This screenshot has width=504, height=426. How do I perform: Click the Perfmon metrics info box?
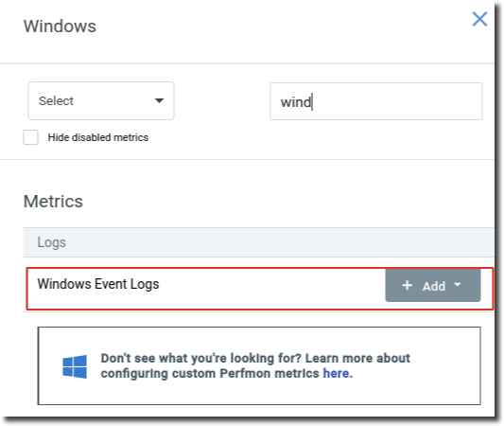(259, 365)
